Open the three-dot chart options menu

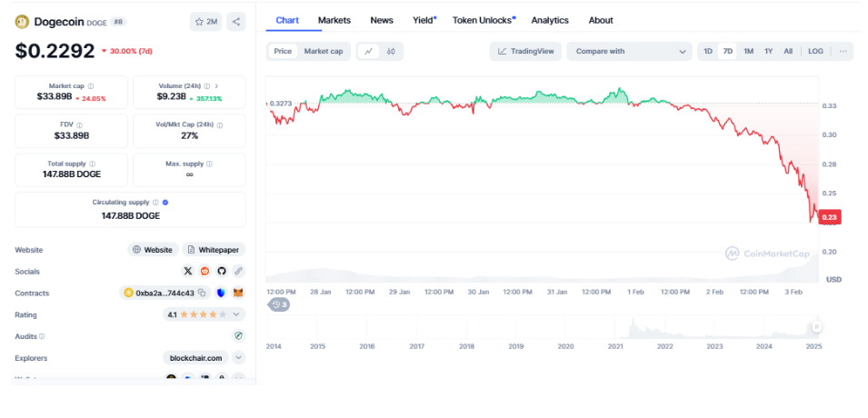(843, 51)
